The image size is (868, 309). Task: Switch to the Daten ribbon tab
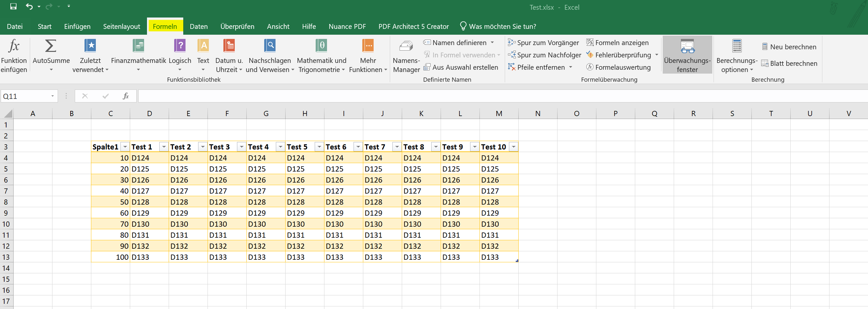coord(198,26)
